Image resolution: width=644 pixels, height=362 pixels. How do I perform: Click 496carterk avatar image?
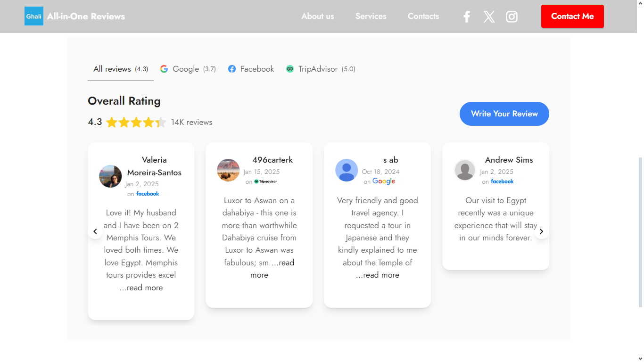[x=228, y=170]
